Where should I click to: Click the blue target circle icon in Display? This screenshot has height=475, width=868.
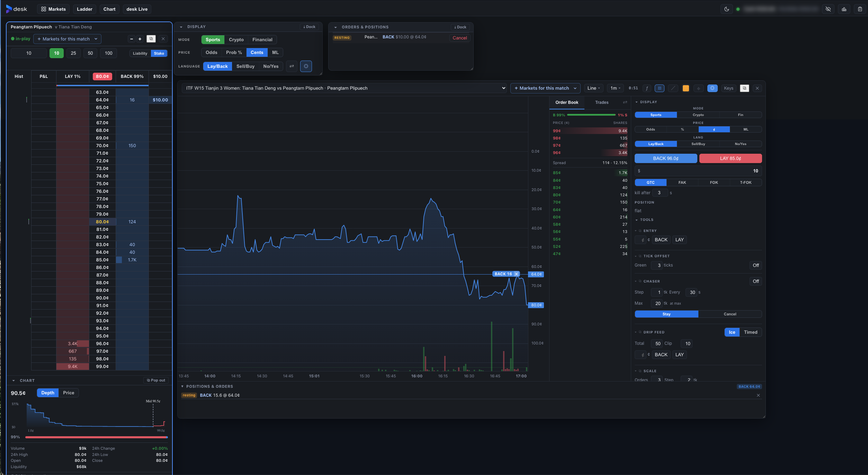306,66
